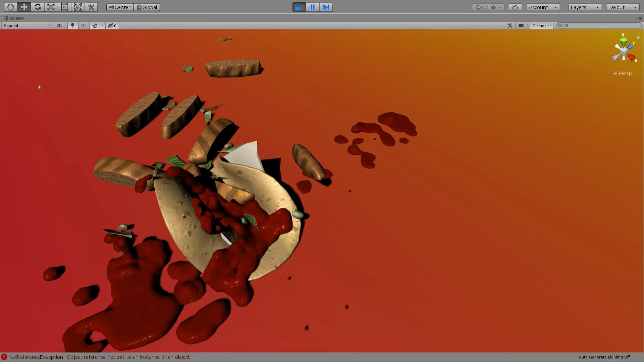Open the scene camera settings

click(521, 25)
